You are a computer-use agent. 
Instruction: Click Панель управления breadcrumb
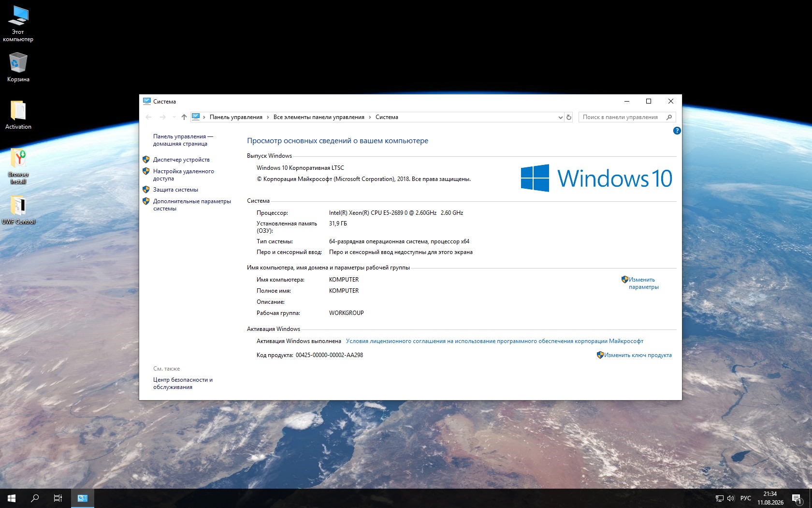click(x=236, y=117)
